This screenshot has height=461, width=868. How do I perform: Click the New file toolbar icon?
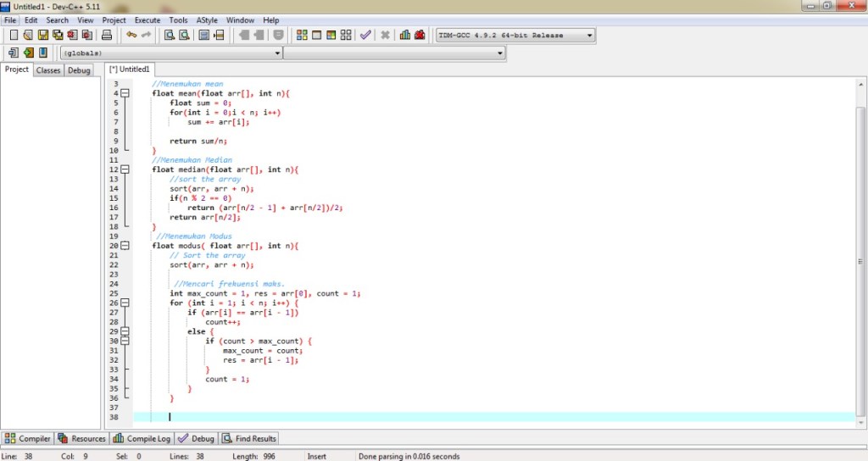coord(14,36)
